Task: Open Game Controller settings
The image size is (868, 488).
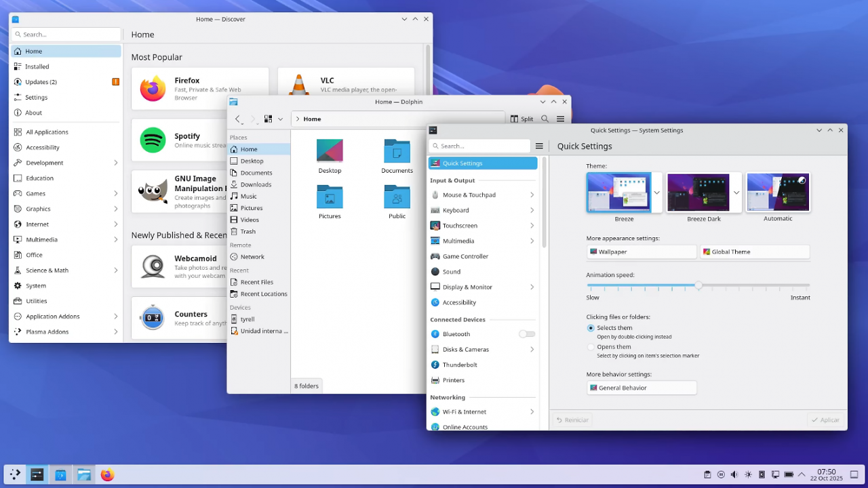Action: coord(483,256)
